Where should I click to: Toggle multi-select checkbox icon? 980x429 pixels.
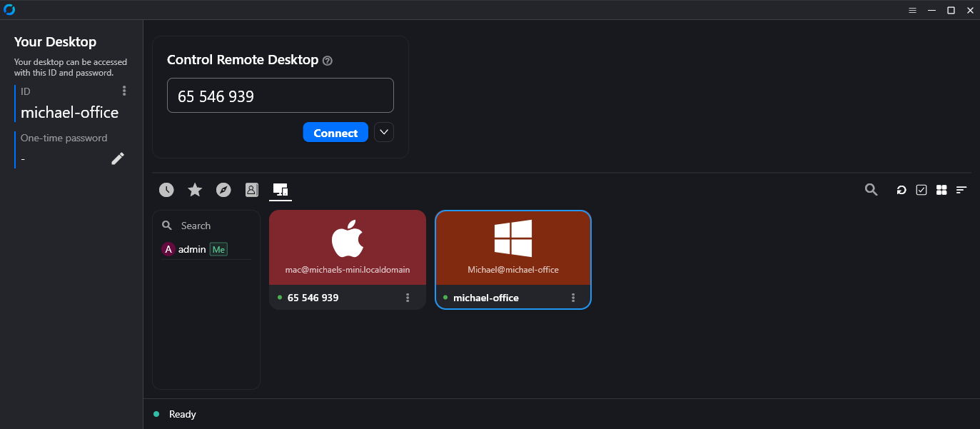[921, 190]
